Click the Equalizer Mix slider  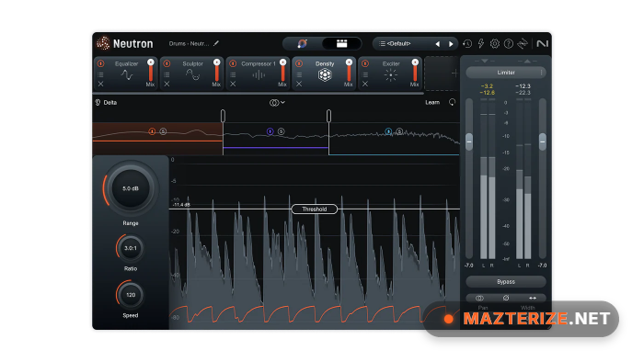point(151,71)
